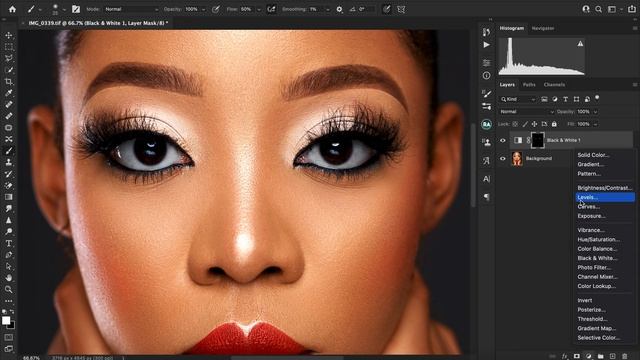Select the Move tool

coord(9,36)
